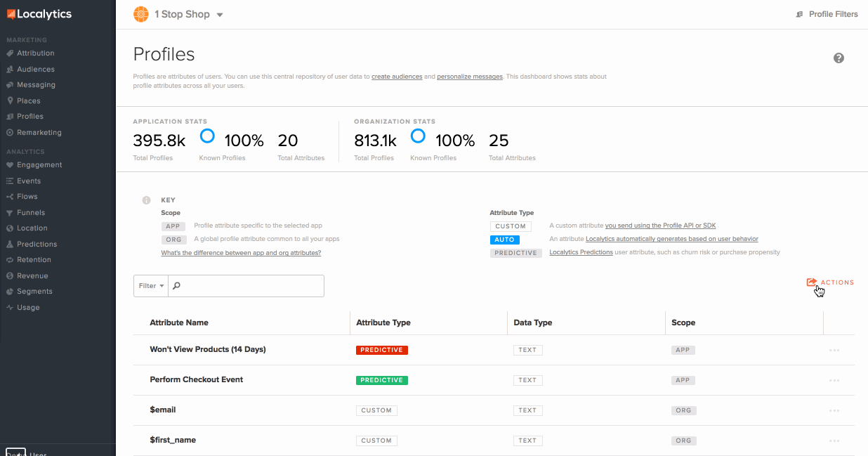Click the Known Profiles progress circle

[x=207, y=136]
